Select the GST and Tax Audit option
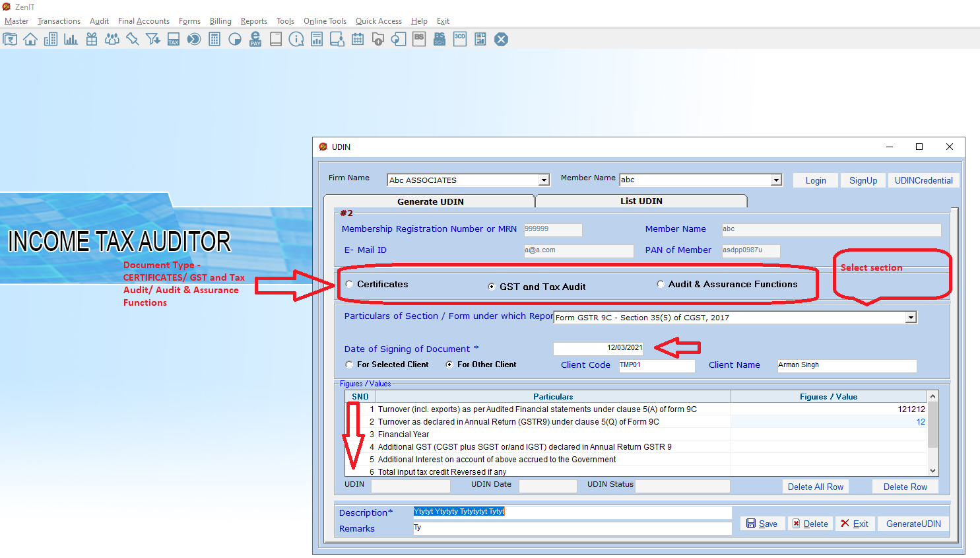Viewport: 980px width, 558px height. tap(492, 287)
